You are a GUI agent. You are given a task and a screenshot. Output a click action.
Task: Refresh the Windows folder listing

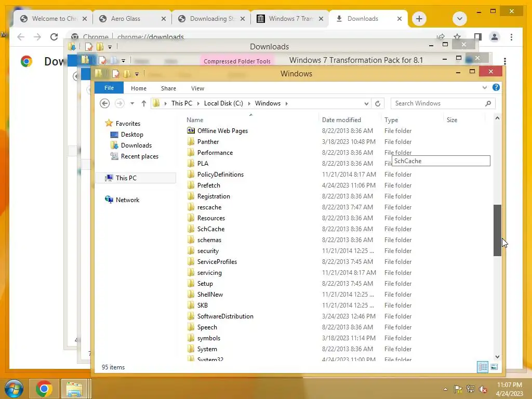pyautogui.click(x=378, y=103)
